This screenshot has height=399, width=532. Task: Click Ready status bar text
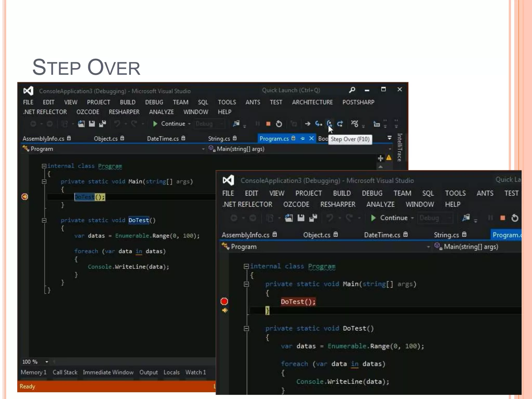pos(27,387)
